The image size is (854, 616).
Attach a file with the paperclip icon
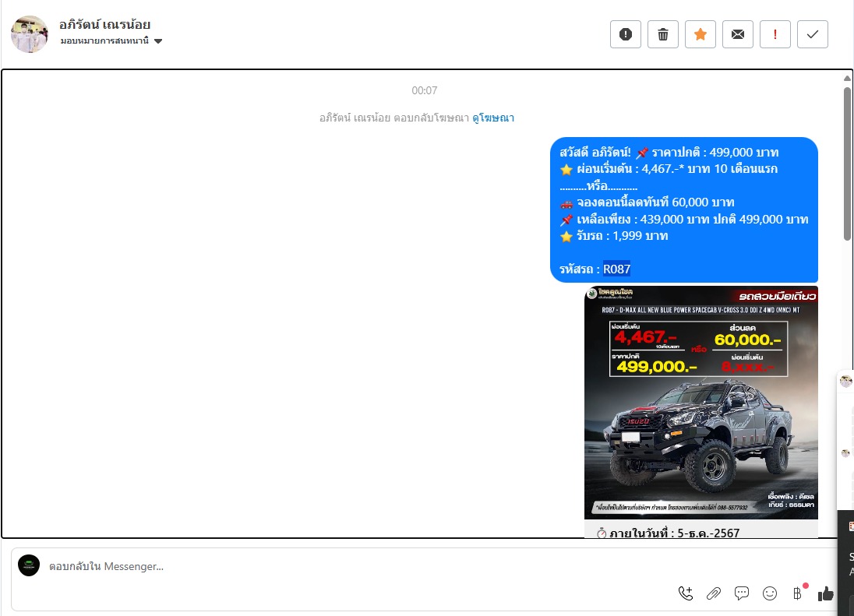(714, 593)
